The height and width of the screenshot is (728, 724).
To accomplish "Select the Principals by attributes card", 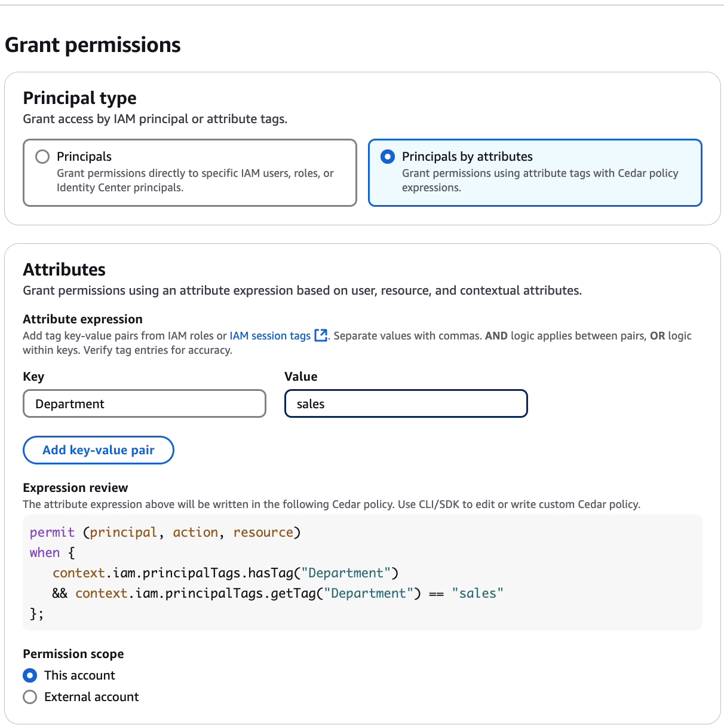I will click(x=535, y=172).
